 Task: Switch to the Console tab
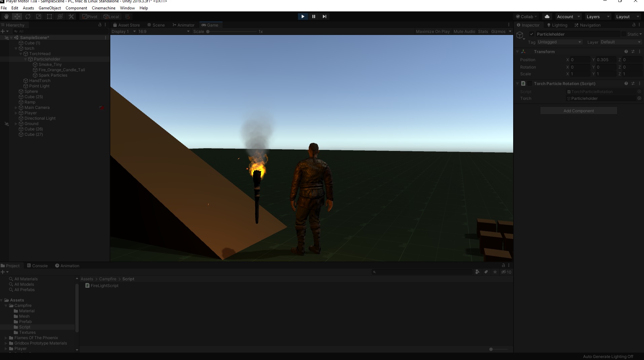(37, 266)
